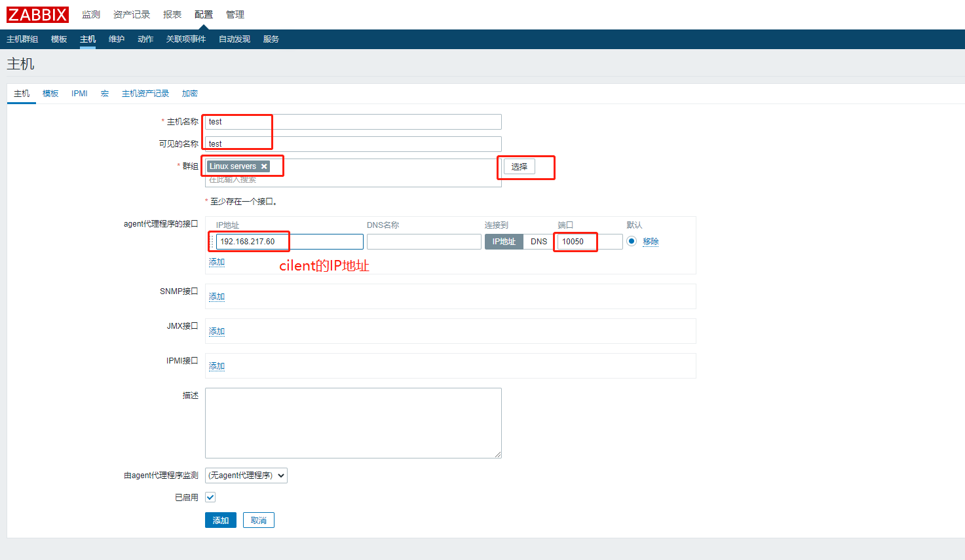The image size is (965, 560).
Task: Focus the port field showing 10050
Action: coord(590,242)
